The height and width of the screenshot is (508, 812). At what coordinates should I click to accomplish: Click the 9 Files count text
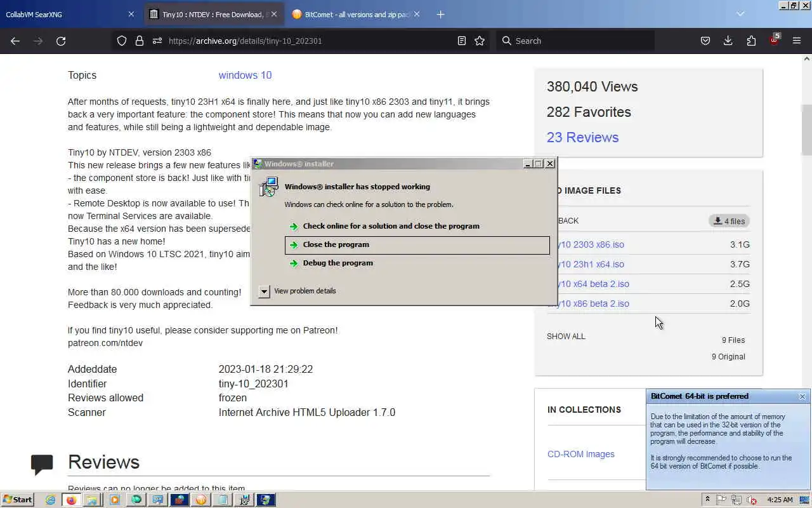pos(733,340)
